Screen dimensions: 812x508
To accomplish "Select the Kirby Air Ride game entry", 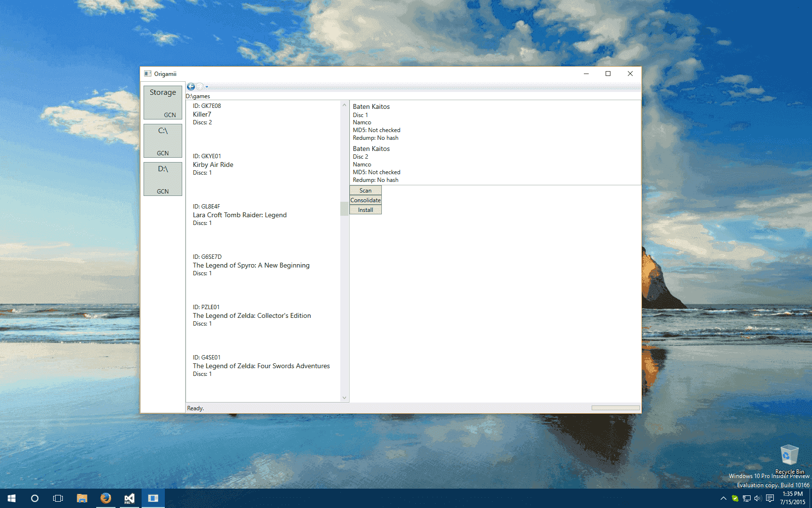I will tap(263, 164).
